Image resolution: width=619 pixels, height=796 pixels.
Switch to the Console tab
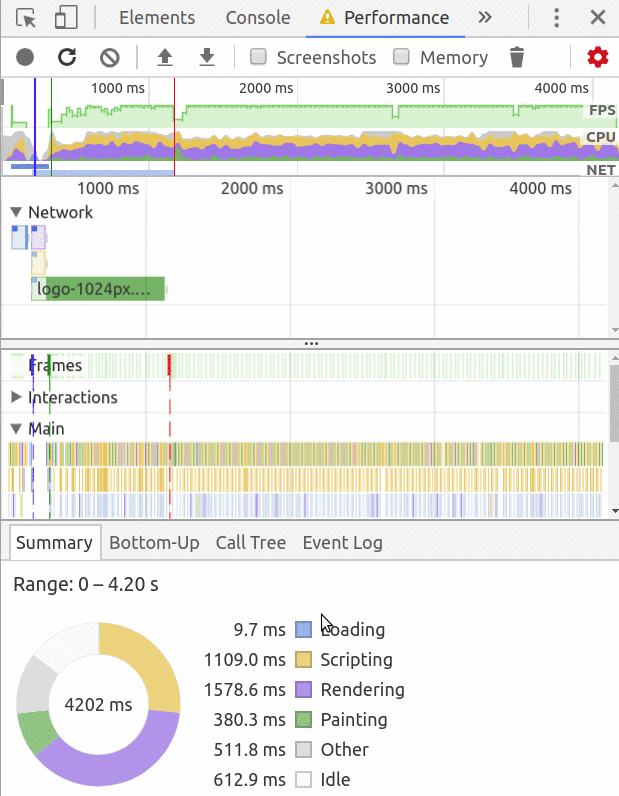tap(258, 18)
